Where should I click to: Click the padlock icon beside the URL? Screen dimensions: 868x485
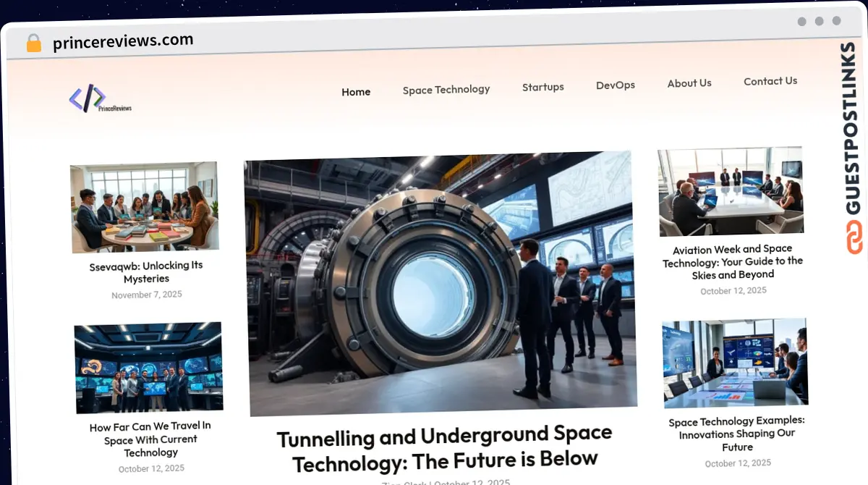point(34,43)
